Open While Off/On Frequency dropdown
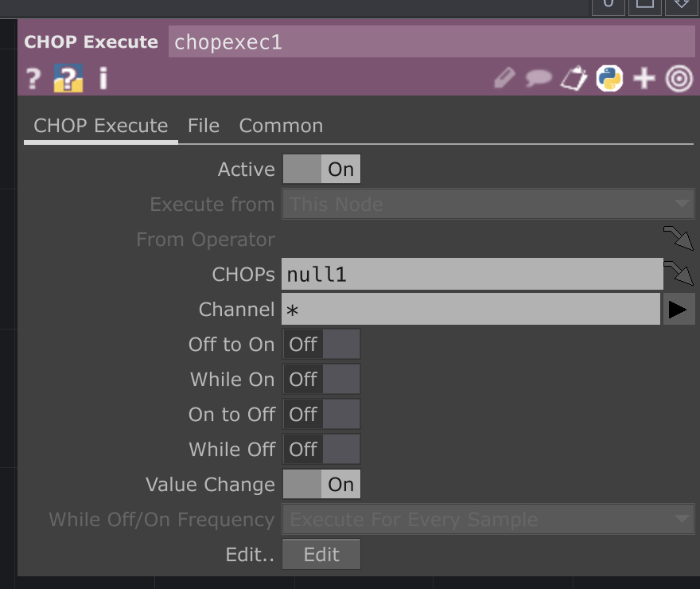This screenshot has width=700, height=589. click(x=488, y=520)
